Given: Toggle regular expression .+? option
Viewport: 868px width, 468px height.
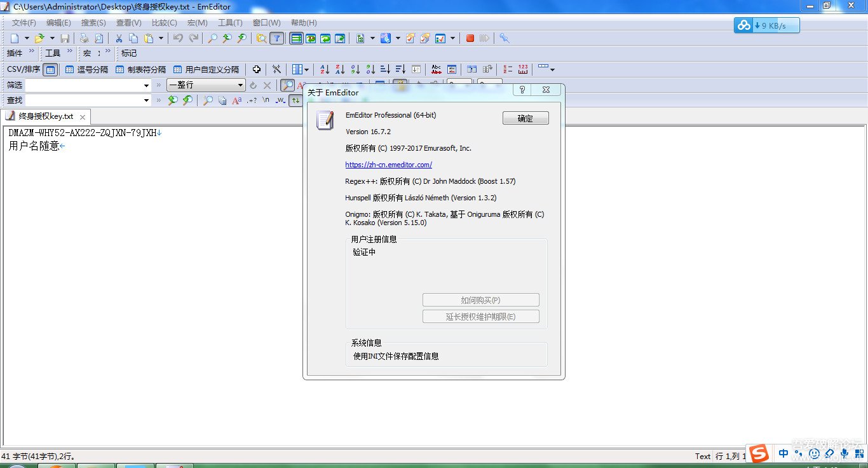Looking at the screenshot, I should (252, 100).
